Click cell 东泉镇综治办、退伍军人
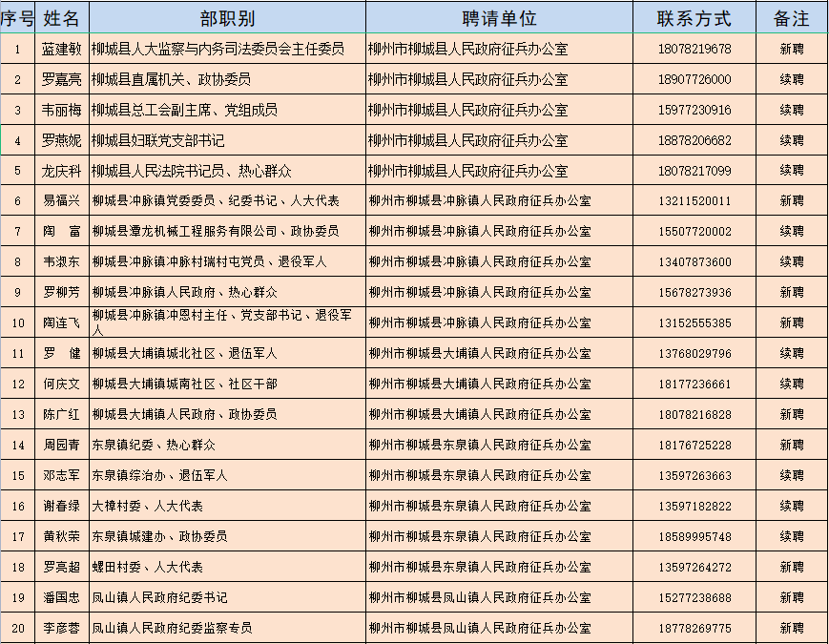The width and height of the screenshot is (829, 644). [227, 475]
